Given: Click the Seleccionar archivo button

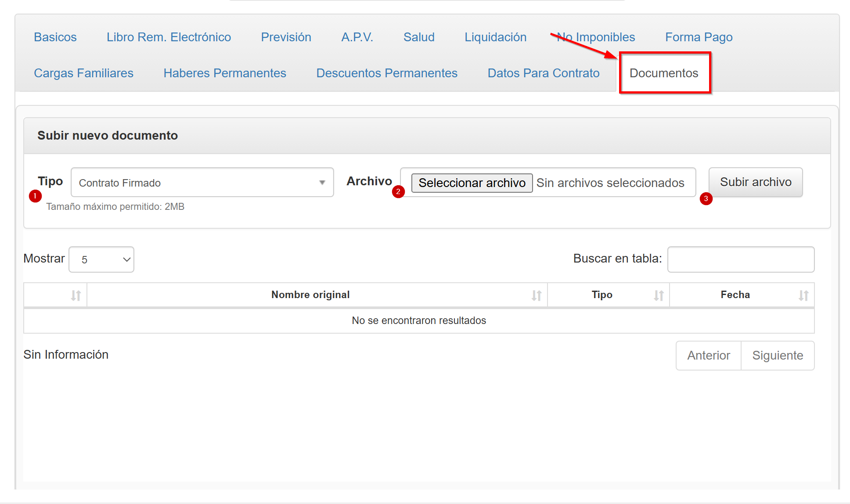Looking at the screenshot, I should [x=472, y=183].
